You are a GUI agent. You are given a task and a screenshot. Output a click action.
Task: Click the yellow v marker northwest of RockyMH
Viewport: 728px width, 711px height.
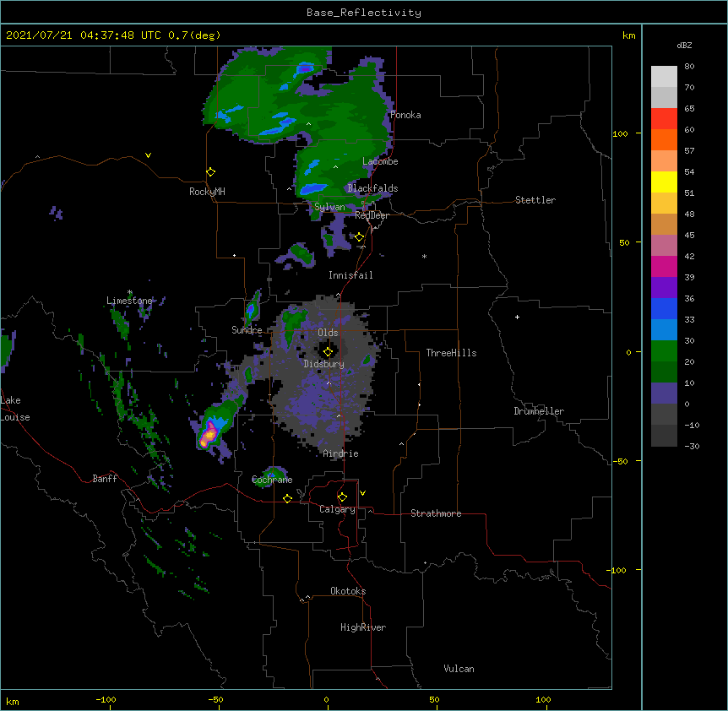148,155
